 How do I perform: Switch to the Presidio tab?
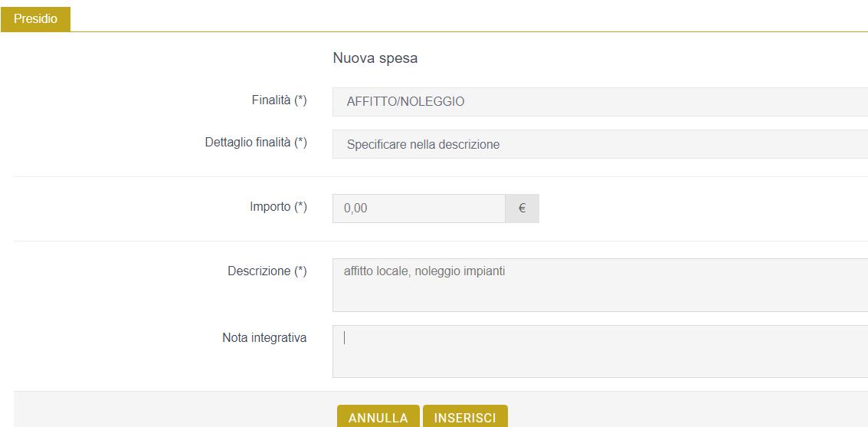35,19
